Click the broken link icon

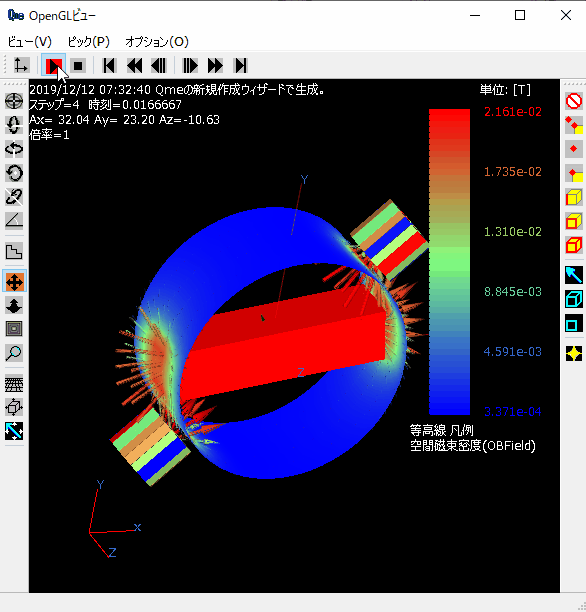point(14,197)
